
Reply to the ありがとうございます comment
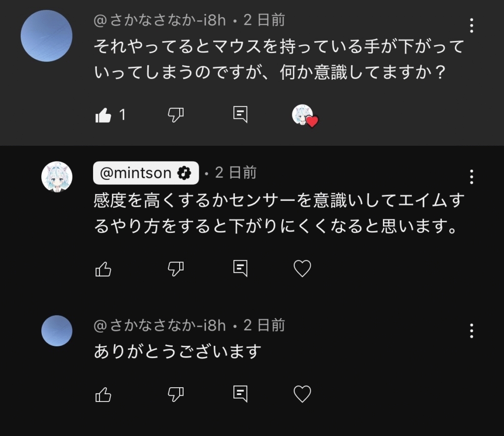[x=240, y=394]
